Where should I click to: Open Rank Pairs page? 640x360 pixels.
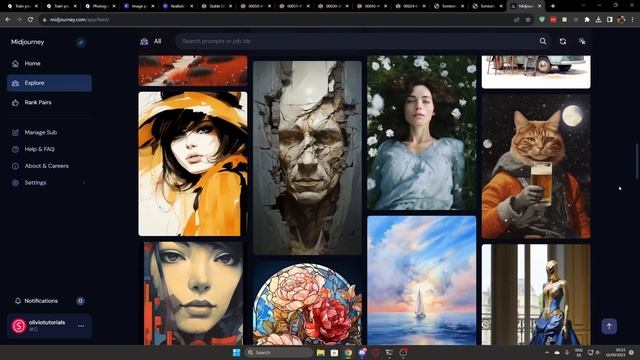(49, 102)
